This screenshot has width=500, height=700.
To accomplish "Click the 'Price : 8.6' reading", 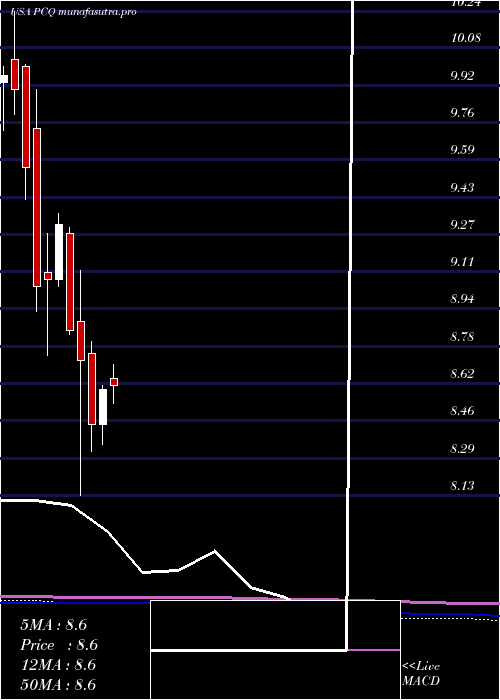I will [59, 645].
